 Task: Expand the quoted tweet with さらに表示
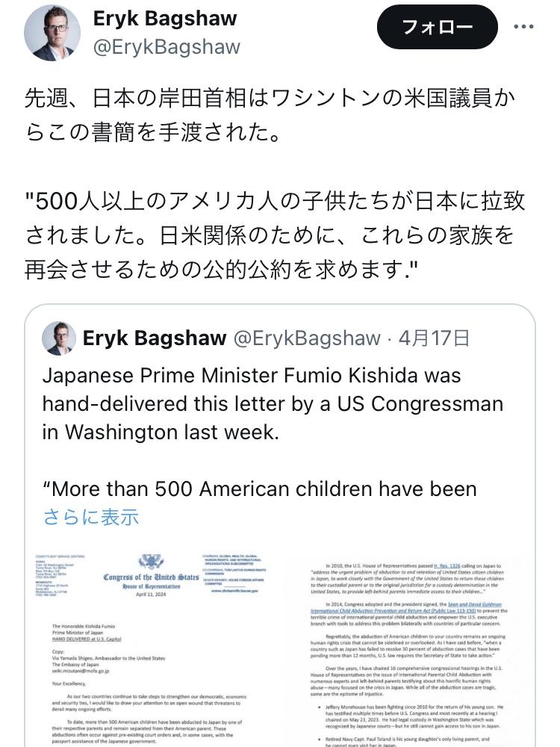[x=90, y=516]
